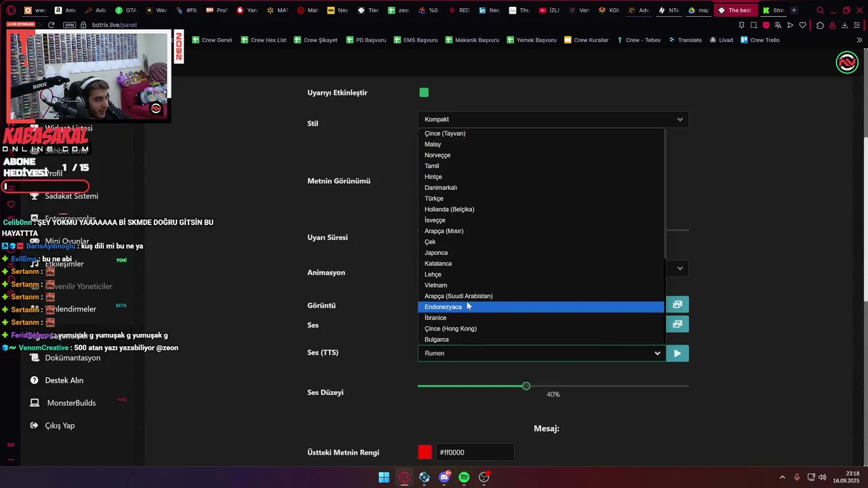Choose Bulgarca from the list
Viewport: 868px width, 488px height.
click(541, 340)
